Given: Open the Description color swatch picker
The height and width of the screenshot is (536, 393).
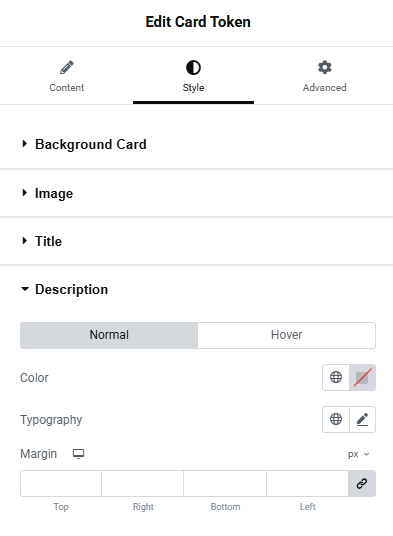Looking at the screenshot, I should (362, 377).
